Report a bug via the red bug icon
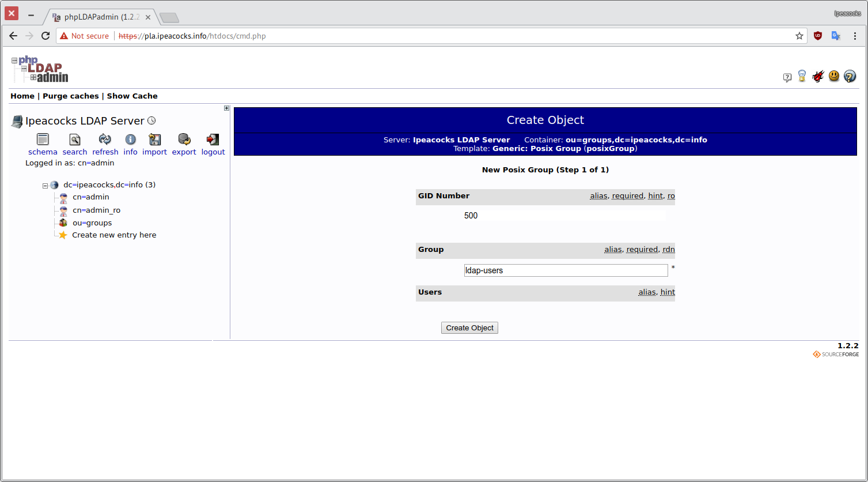 coord(818,76)
